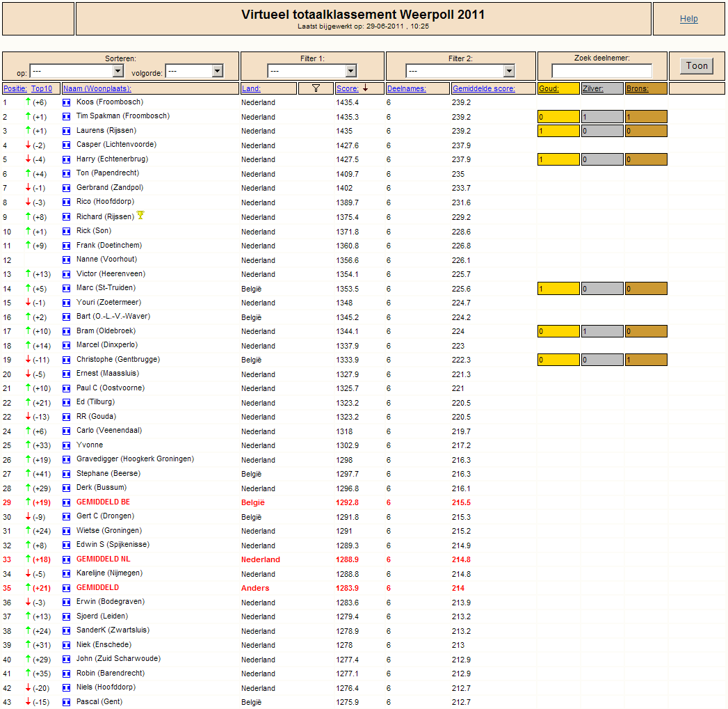Click the blue icon beside Yvonne
This screenshot has width=728, height=709.
(67, 445)
